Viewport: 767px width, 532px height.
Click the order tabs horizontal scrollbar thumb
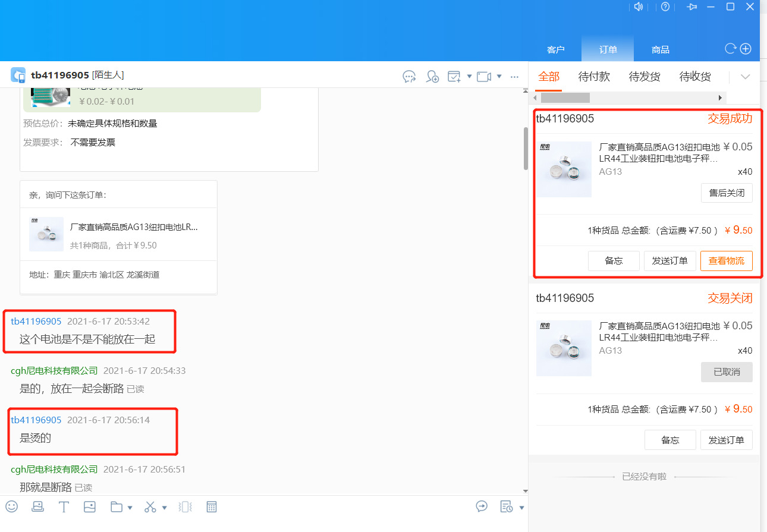[565, 97]
